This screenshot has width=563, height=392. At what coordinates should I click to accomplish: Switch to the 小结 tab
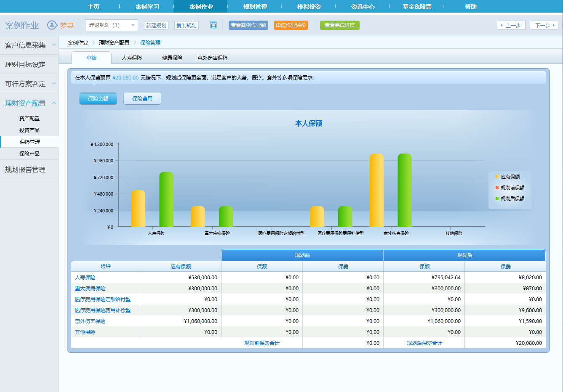click(91, 58)
